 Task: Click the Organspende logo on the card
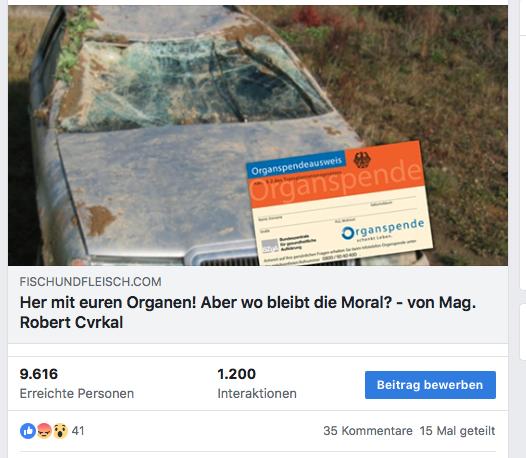pyautogui.click(x=382, y=230)
